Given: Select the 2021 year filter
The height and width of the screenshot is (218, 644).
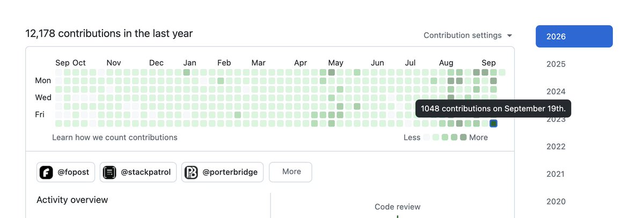Looking at the screenshot, I should pos(556,174).
